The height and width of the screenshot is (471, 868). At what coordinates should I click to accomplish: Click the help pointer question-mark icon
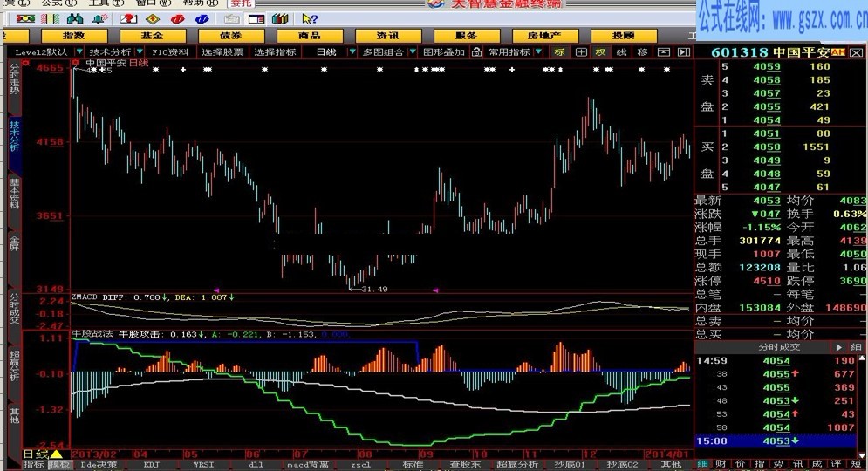click(309, 18)
